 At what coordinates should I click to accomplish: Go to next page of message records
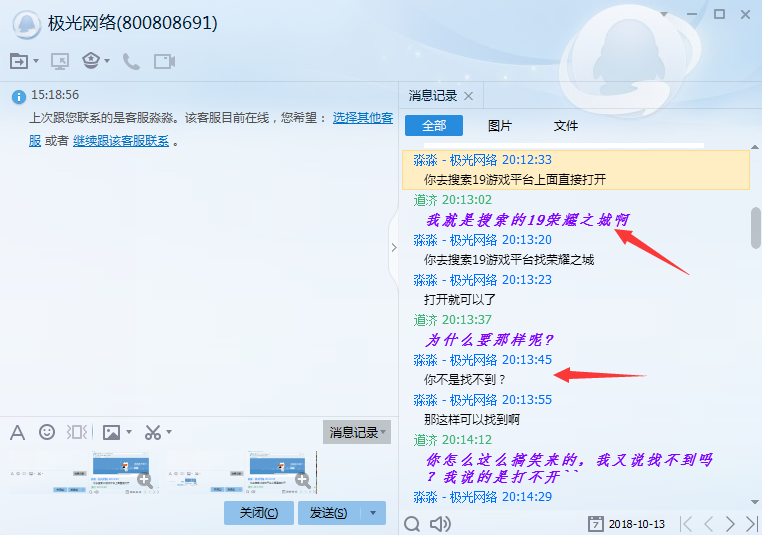coord(730,523)
